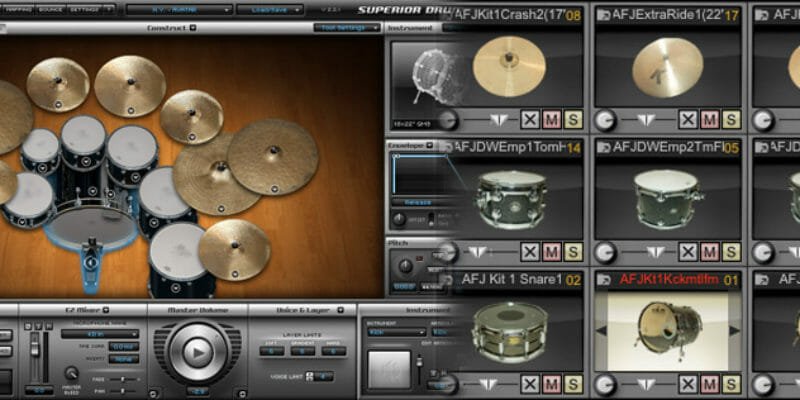The image size is (800, 400).
Task: Select the kick drum image in AFJKt1Kck slot
Action: coord(669,331)
